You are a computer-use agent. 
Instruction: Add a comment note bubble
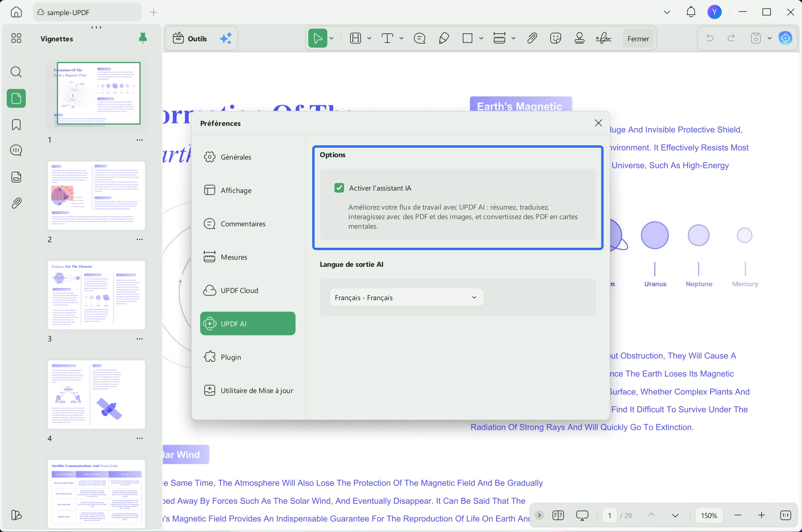pyautogui.click(x=419, y=38)
